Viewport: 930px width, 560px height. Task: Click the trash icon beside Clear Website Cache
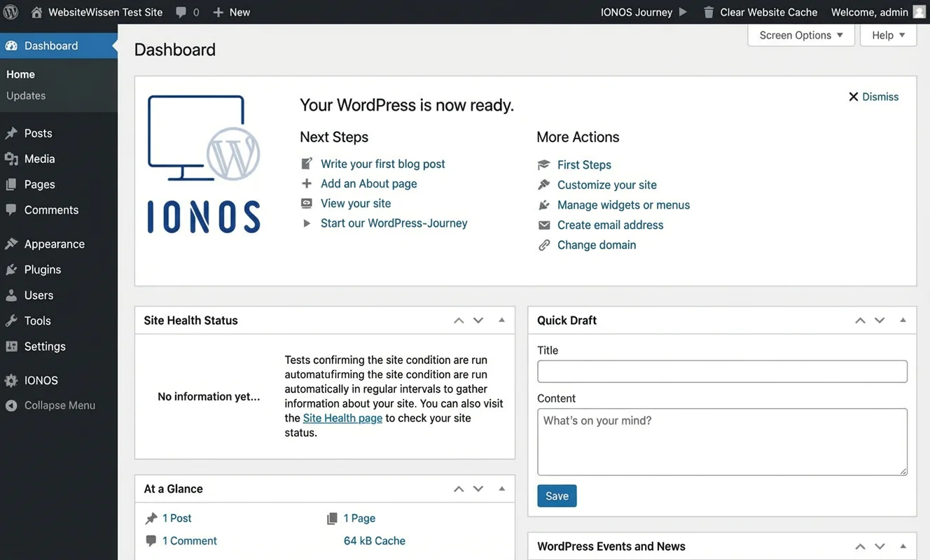pyautogui.click(x=709, y=12)
